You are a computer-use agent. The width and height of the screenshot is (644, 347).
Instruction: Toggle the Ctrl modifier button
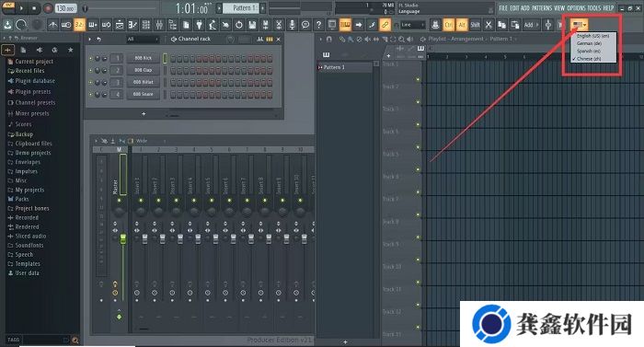tap(449, 25)
